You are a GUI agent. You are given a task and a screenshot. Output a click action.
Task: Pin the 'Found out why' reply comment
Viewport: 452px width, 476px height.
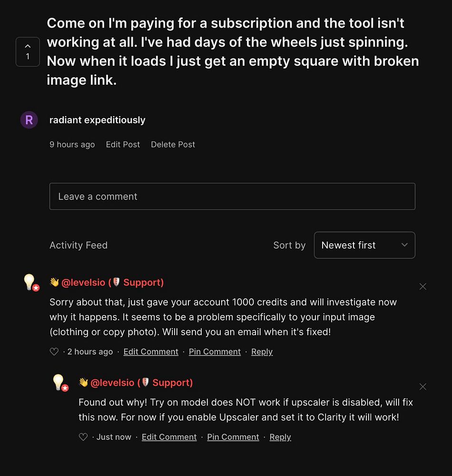pyautogui.click(x=233, y=437)
